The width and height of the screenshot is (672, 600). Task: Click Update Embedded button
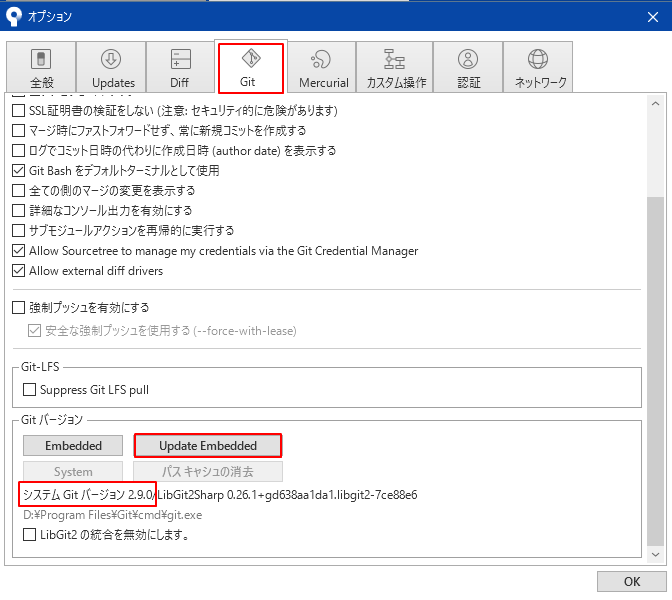208,446
